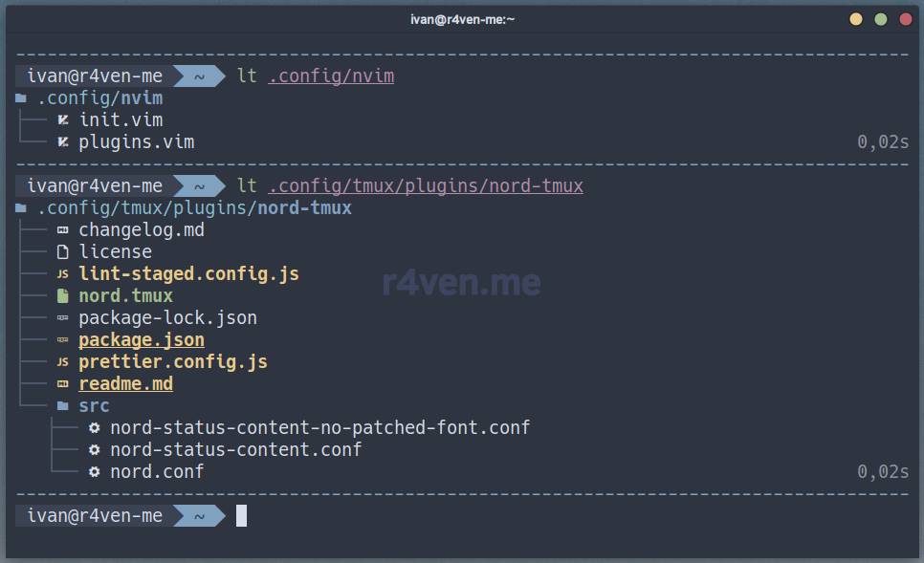Click the JS icon beside prettier.config.js
Screen dimensions: 924x563
pyautogui.click(x=63, y=362)
